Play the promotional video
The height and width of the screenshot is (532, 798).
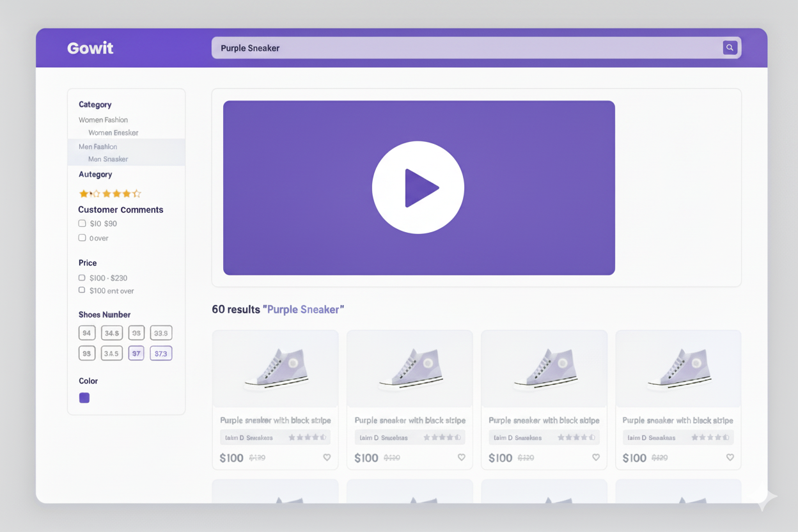point(418,188)
